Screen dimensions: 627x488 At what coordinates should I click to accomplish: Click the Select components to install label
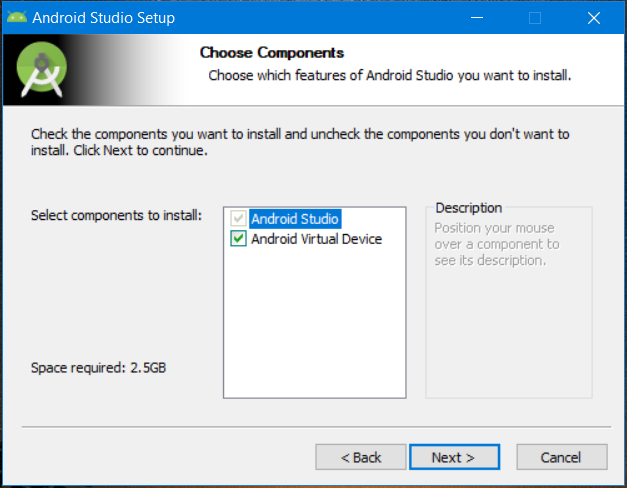tap(116, 215)
